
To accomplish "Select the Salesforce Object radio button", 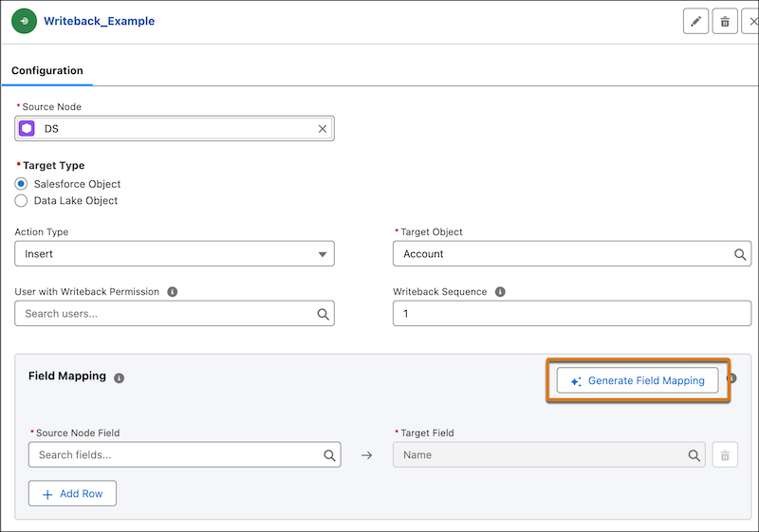I will coord(21,184).
